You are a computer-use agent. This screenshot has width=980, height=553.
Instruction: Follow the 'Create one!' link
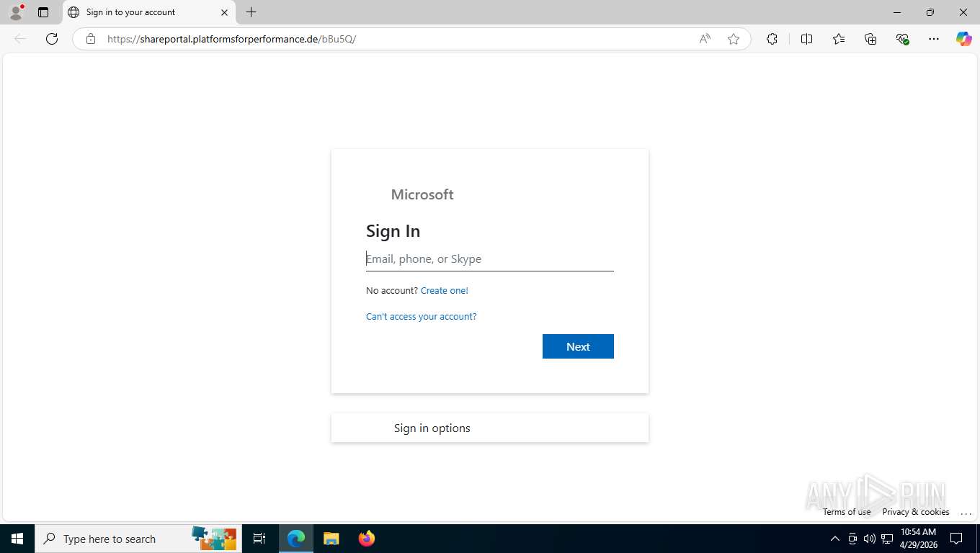(444, 291)
